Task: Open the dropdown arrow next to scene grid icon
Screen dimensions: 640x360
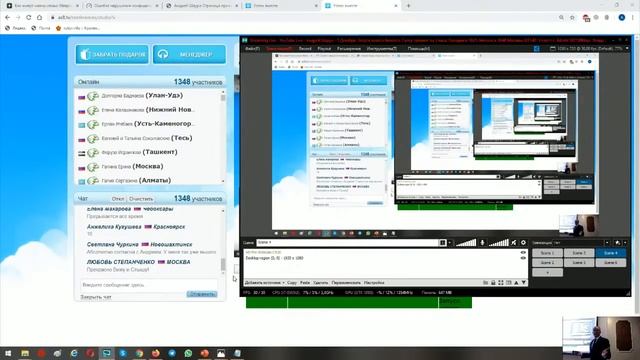Action: [x=450, y=243]
